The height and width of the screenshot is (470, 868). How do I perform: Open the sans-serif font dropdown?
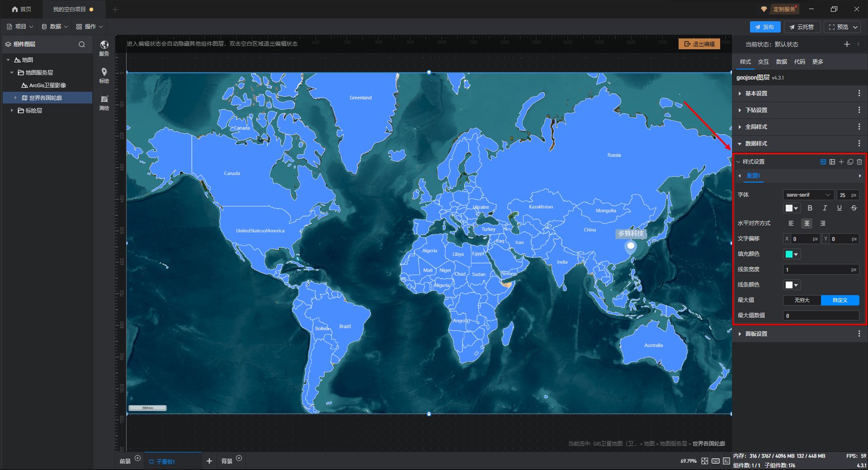[x=808, y=195]
